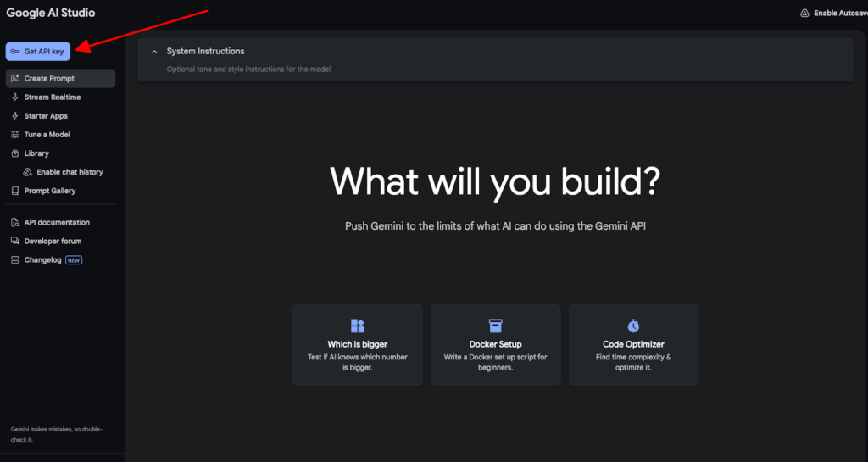Click the cloud icon beside Enable chat history
868x462 pixels.
tap(27, 172)
